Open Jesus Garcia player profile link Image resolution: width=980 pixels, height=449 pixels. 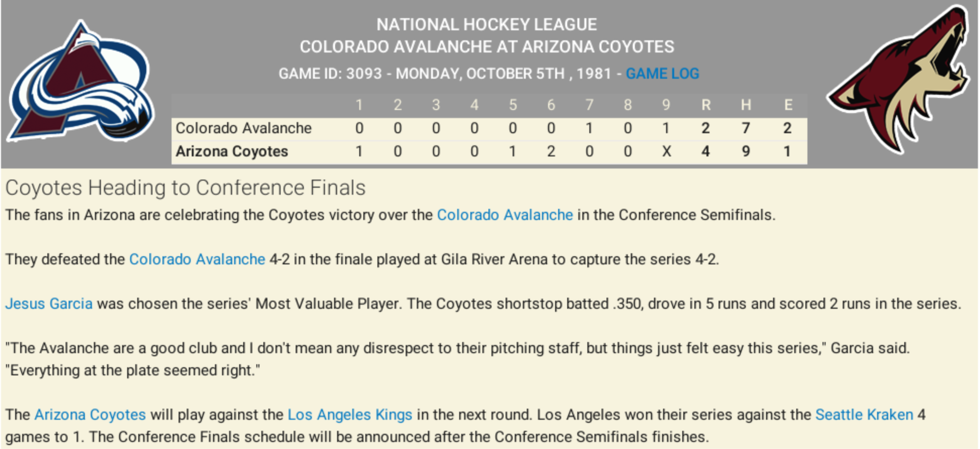pos(49,304)
